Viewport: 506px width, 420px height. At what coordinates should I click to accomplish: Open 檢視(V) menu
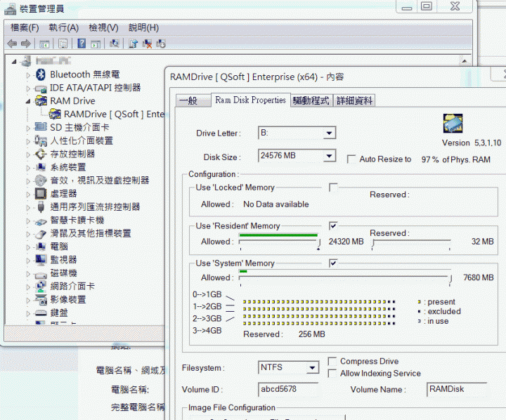(x=103, y=27)
